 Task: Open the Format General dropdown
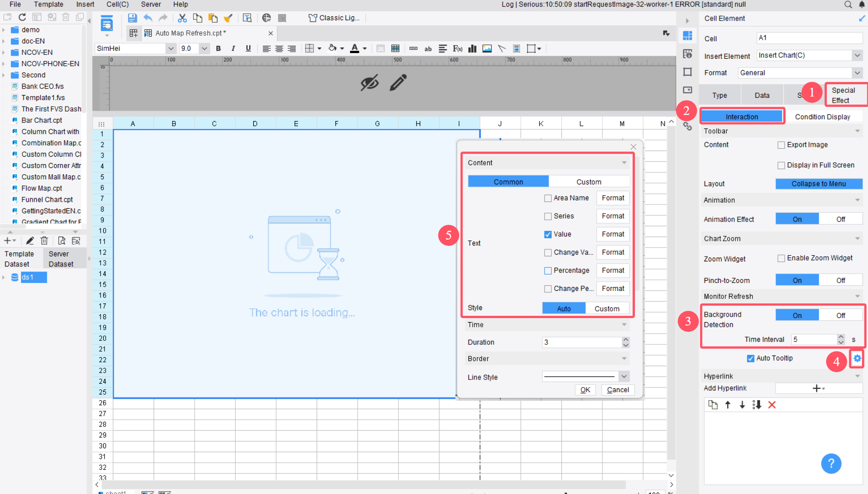[857, 73]
